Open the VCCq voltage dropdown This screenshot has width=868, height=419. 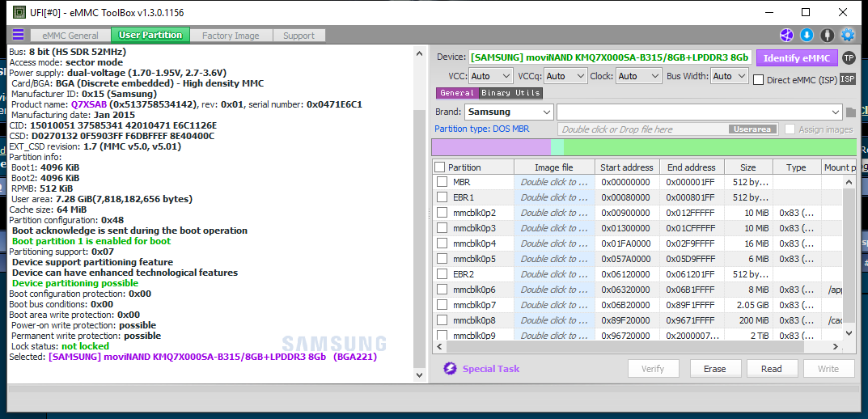pyautogui.click(x=565, y=76)
